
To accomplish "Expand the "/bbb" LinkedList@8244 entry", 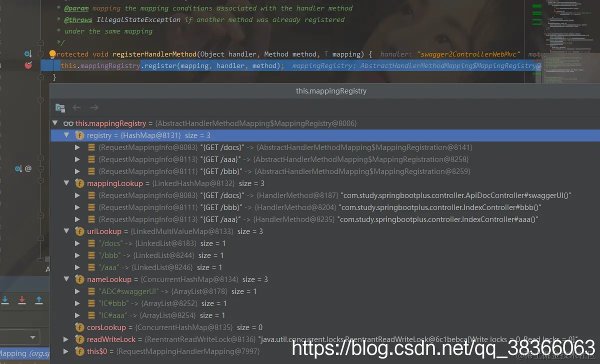I will click(x=77, y=255).
